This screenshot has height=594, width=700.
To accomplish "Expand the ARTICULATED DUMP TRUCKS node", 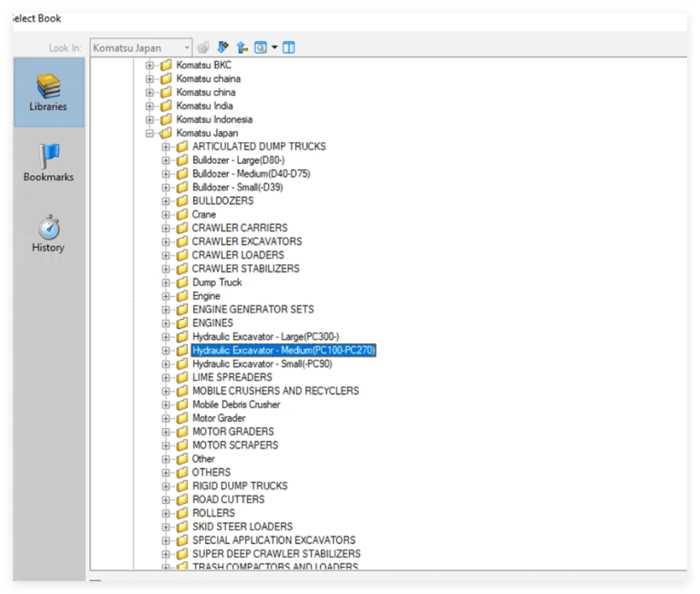I will click(x=166, y=147).
